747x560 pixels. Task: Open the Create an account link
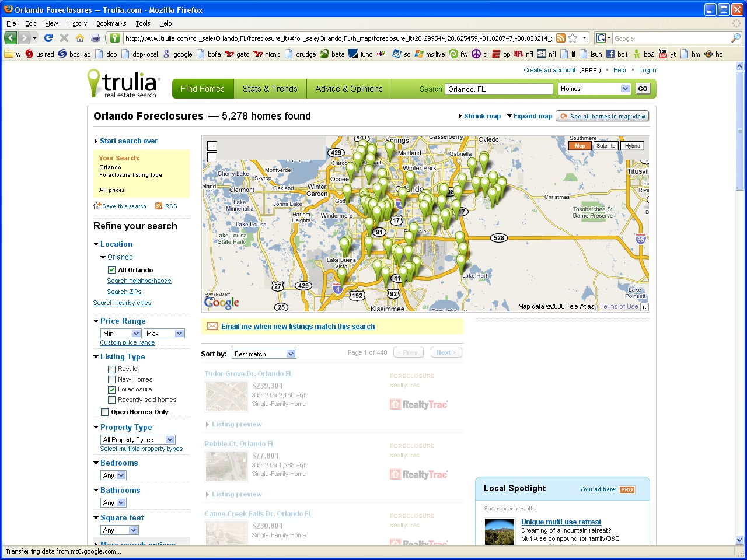pos(549,70)
